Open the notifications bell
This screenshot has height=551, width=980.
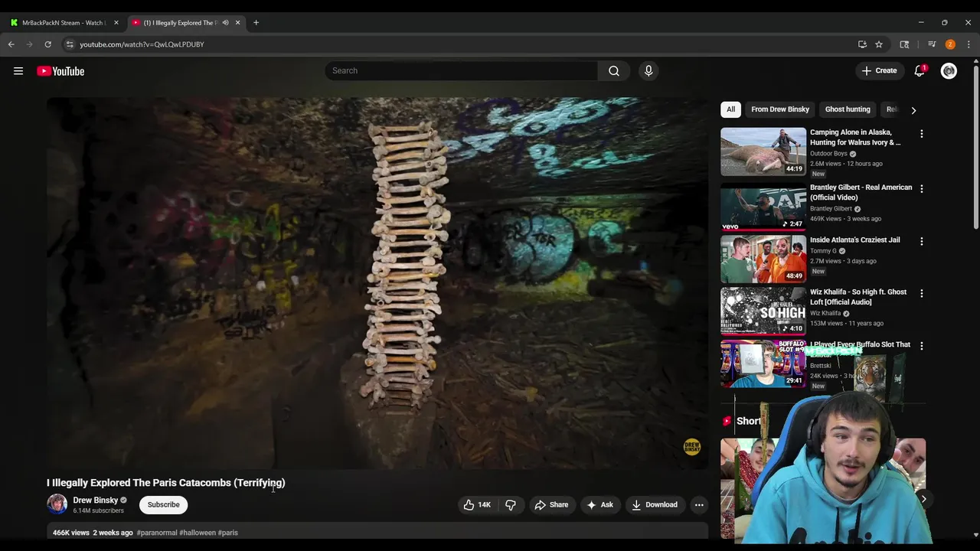920,70
